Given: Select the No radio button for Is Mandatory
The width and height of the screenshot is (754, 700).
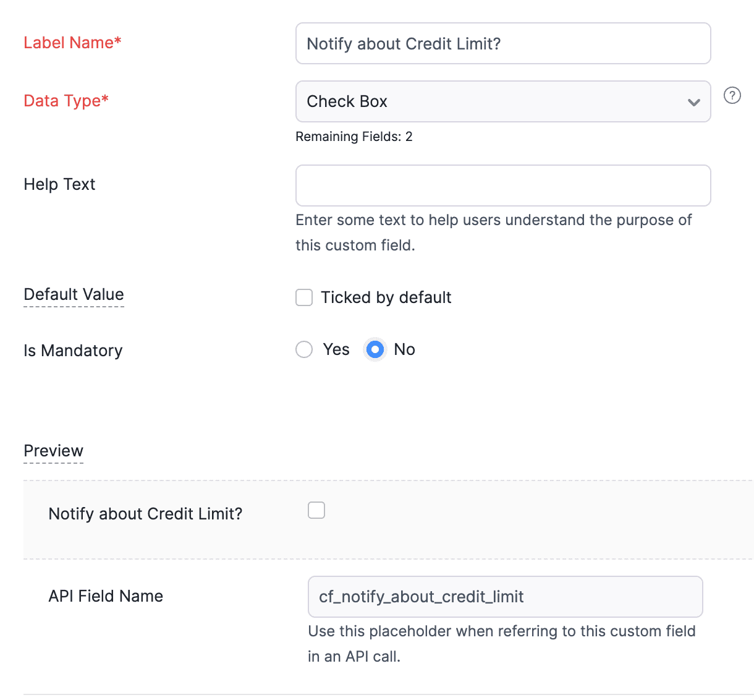Looking at the screenshot, I should [x=375, y=349].
